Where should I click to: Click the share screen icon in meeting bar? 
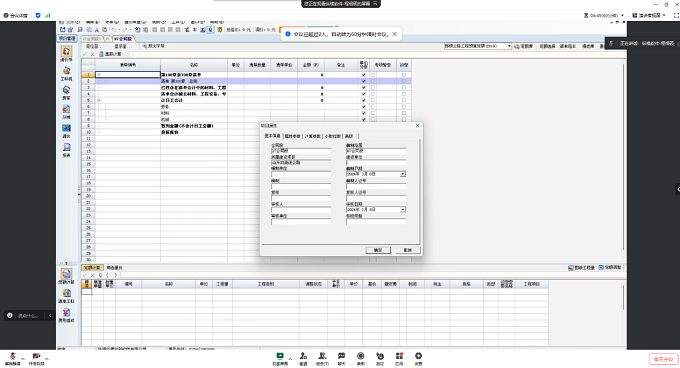[x=280, y=358]
